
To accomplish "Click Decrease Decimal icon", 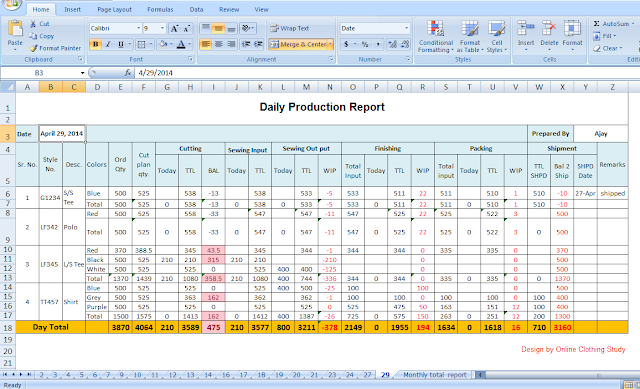I will pos(405,44).
